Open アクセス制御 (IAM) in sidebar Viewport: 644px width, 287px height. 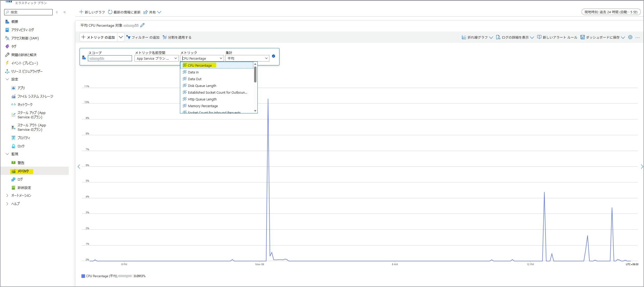click(25, 38)
